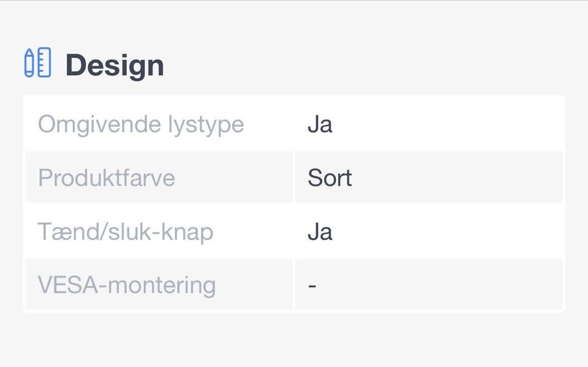The height and width of the screenshot is (367, 588).
Task: Click the ruler part of the Design icon
Action: point(43,62)
